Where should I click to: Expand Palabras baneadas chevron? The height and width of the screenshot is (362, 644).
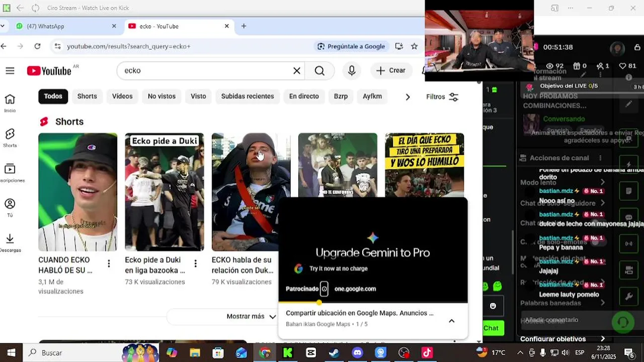(x=603, y=303)
